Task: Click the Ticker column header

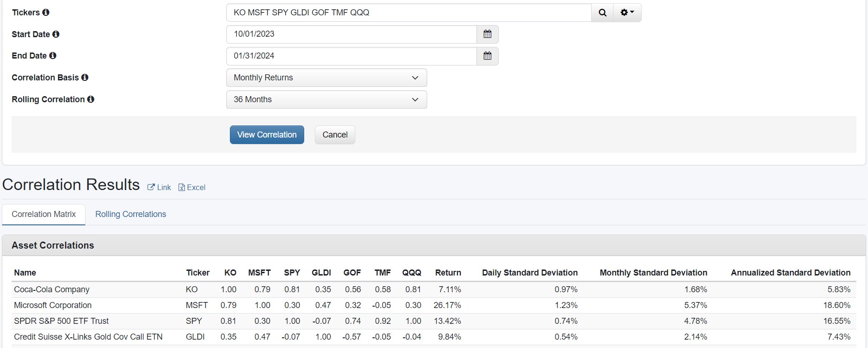Action: coord(198,273)
